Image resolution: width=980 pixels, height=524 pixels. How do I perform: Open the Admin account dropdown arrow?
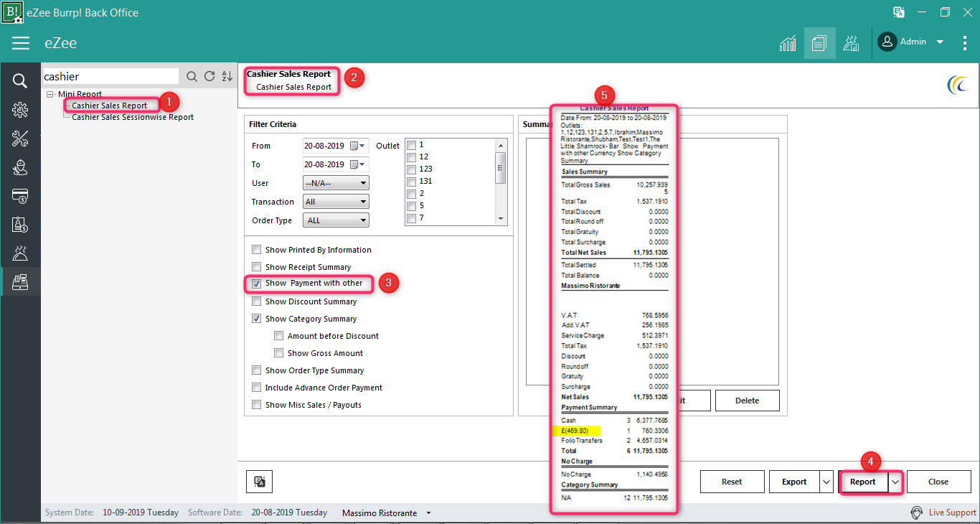pyautogui.click(x=940, y=42)
